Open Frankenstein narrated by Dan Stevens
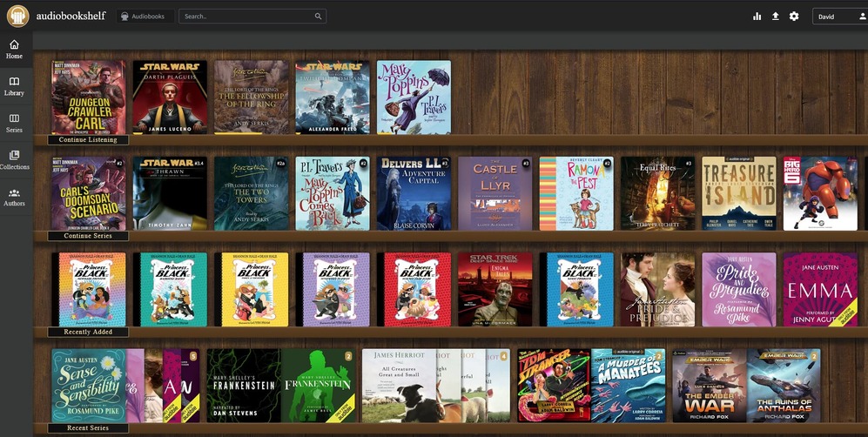This screenshot has width=868, height=437. coord(244,386)
